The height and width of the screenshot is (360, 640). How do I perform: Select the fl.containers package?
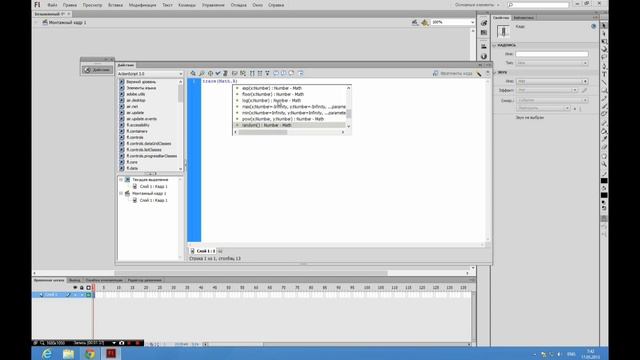pyautogui.click(x=137, y=131)
